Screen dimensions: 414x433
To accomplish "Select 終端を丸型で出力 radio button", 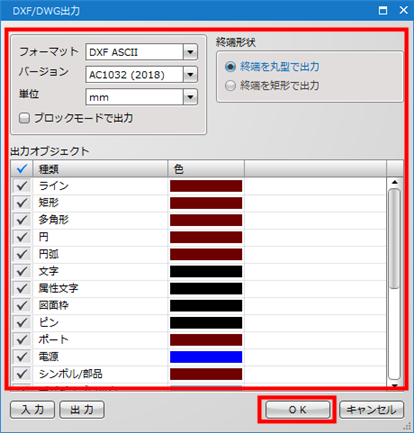I will 230,67.
